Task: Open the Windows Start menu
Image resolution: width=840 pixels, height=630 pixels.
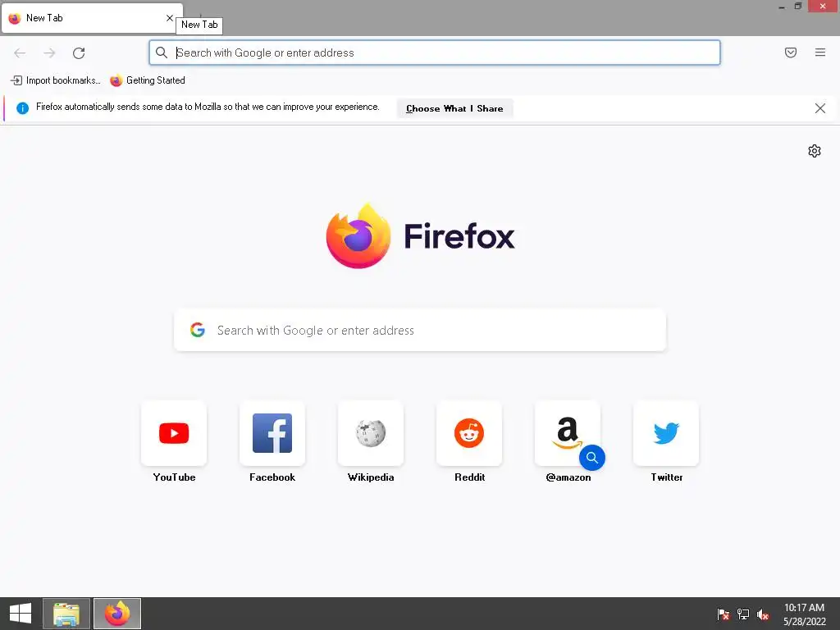Action: pos(21,614)
